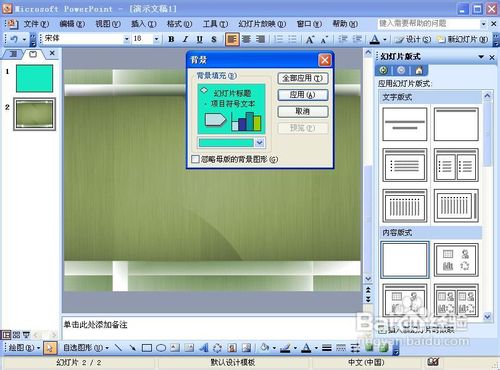Click the Select Objects pointer tool
The image size is (500, 370).
coord(50,348)
